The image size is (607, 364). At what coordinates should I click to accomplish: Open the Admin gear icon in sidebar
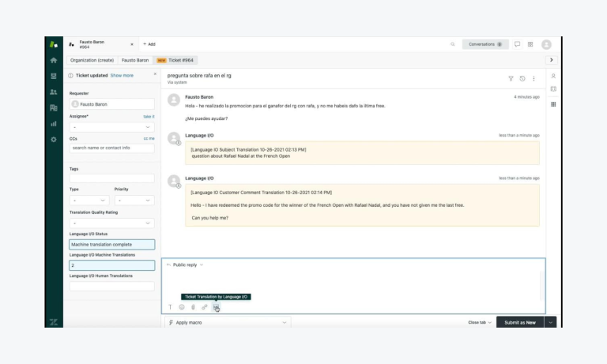pos(54,140)
